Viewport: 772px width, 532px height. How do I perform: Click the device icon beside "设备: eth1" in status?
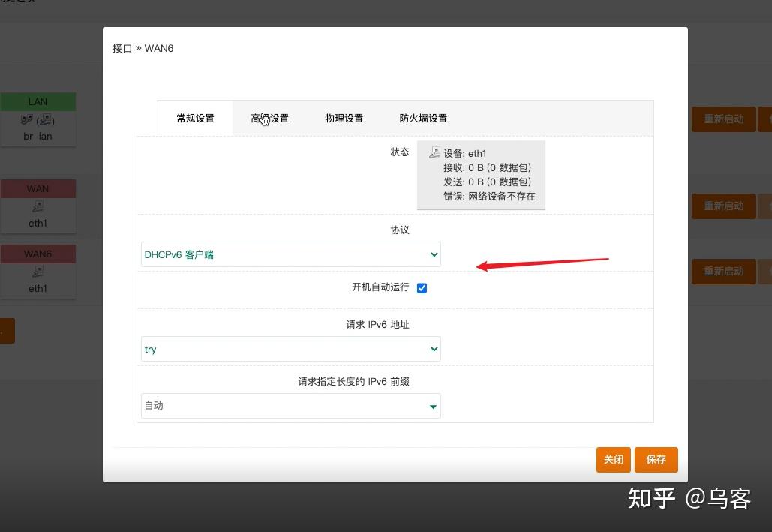pos(434,152)
